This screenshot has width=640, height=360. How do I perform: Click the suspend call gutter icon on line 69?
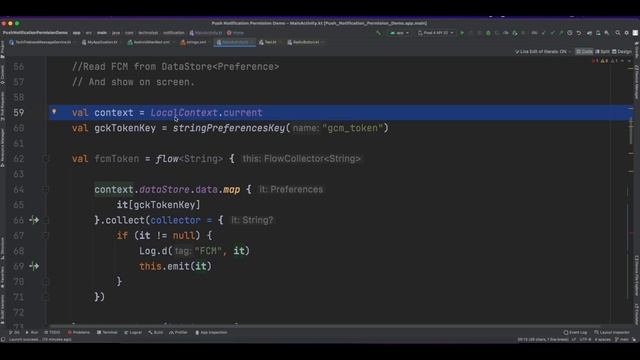tap(34, 266)
